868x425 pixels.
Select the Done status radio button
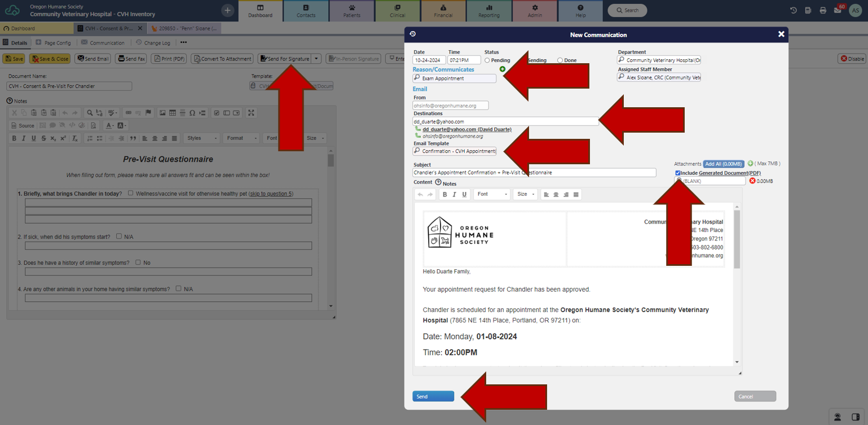[x=560, y=60]
